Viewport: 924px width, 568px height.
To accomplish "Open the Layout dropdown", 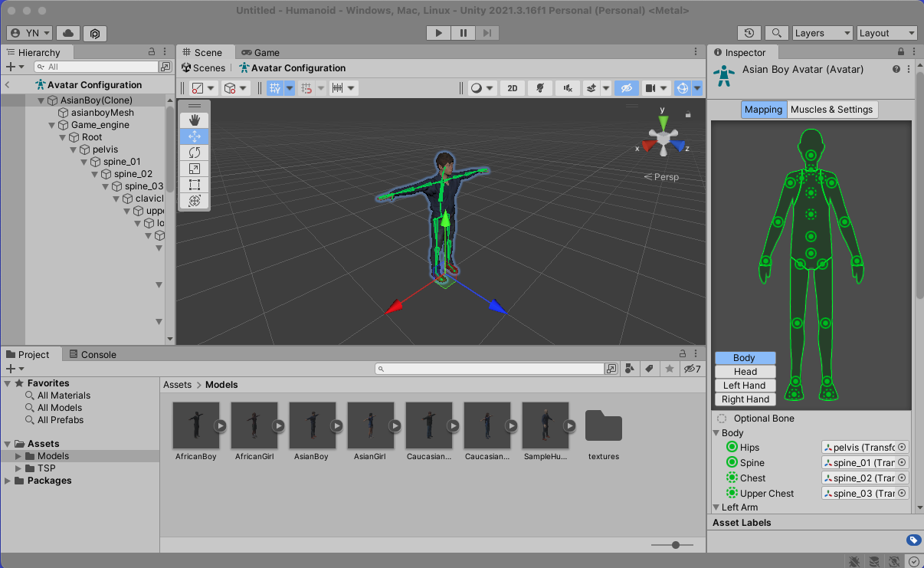I will (x=886, y=33).
